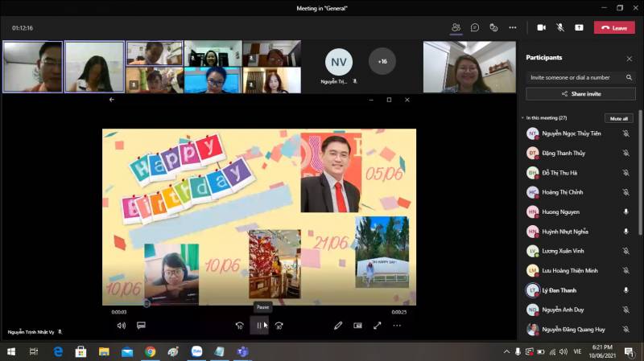Screen dimensions: 644x361
Task: Click the reactions icon in meeting toolbar
Action: click(x=493, y=27)
